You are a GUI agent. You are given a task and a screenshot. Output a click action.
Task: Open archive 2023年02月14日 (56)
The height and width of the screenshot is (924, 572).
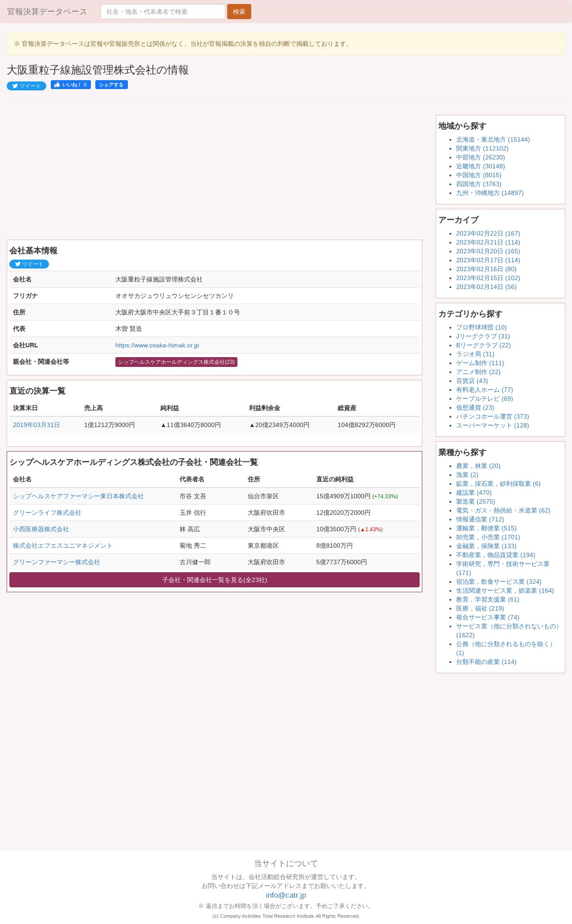(486, 287)
